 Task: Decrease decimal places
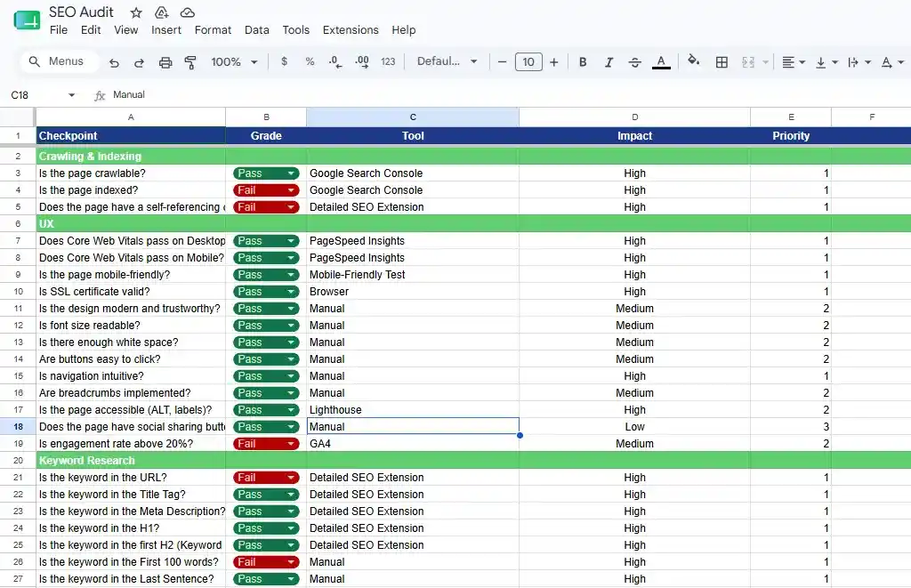[335, 61]
